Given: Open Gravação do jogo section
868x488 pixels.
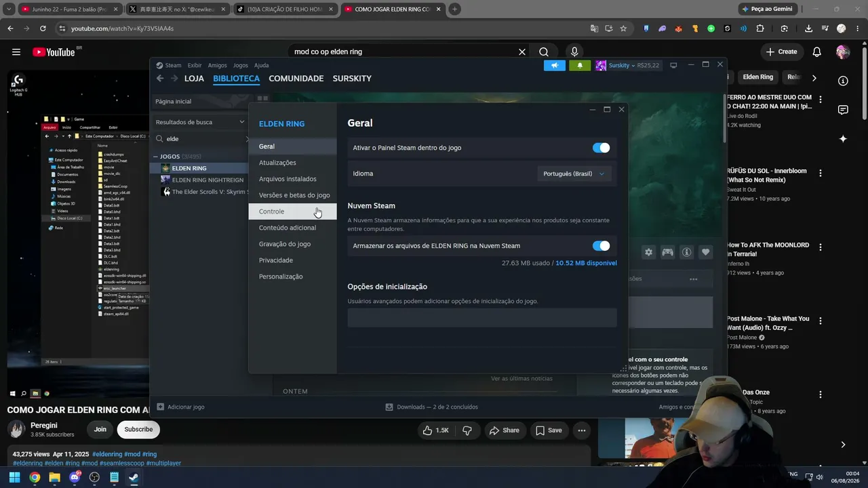Looking at the screenshot, I should 292,244.
